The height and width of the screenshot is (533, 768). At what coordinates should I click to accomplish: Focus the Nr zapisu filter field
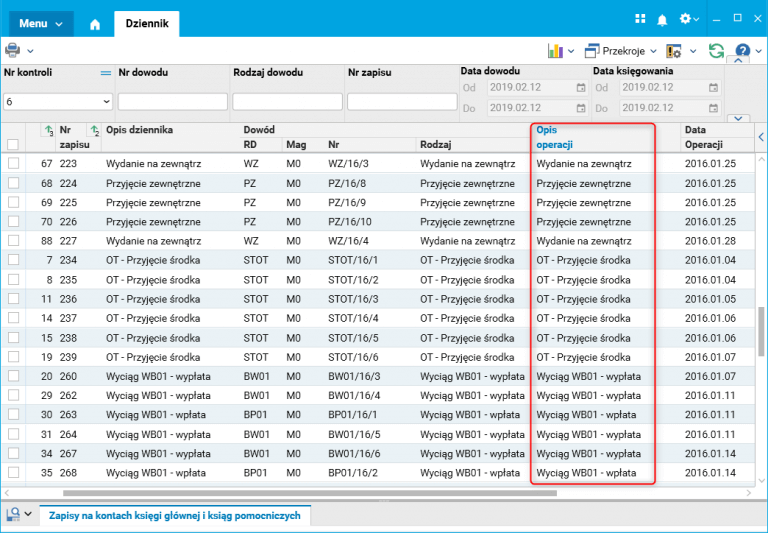tap(402, 102)
